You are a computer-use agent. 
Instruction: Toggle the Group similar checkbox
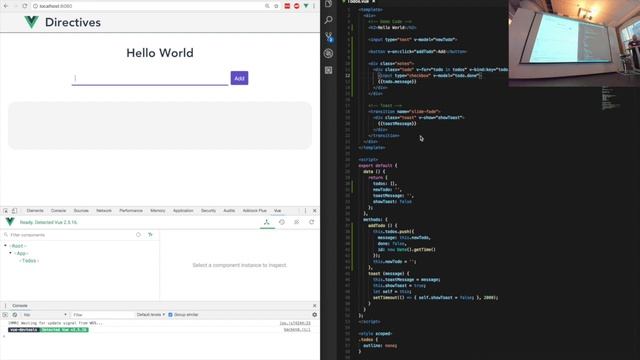(171, 315)
